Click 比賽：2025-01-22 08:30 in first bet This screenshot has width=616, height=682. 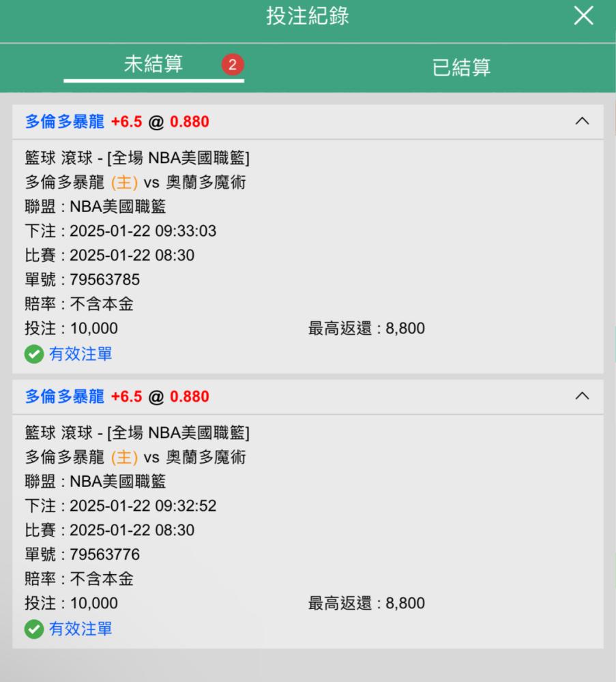(x=110, y=255)
